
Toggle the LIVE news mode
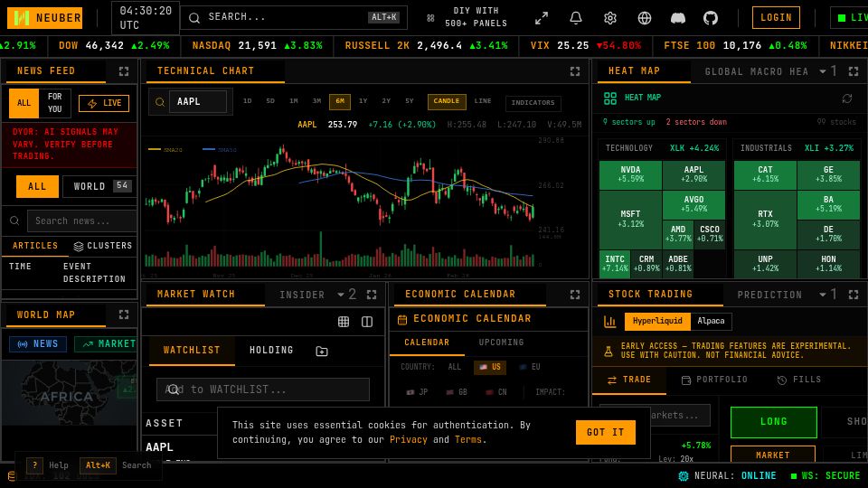point(104,103)
